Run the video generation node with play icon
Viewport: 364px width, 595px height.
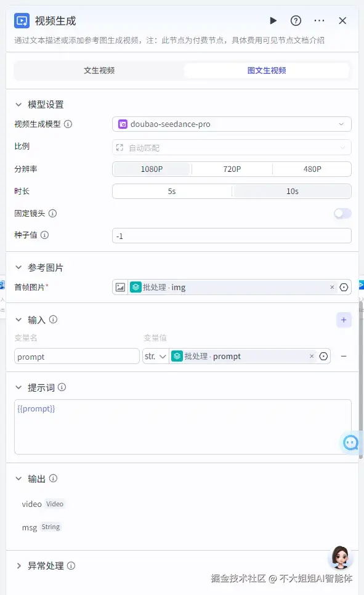click(x=273, y=20)
